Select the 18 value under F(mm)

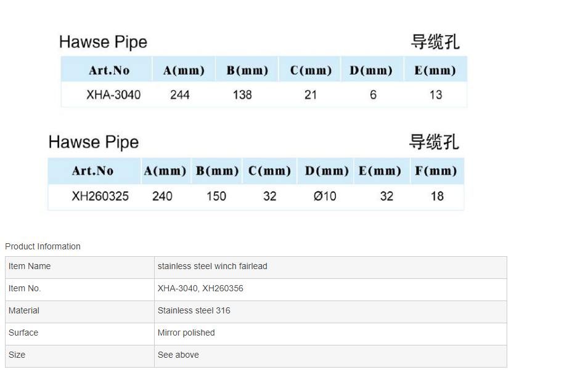coord(437,196)
